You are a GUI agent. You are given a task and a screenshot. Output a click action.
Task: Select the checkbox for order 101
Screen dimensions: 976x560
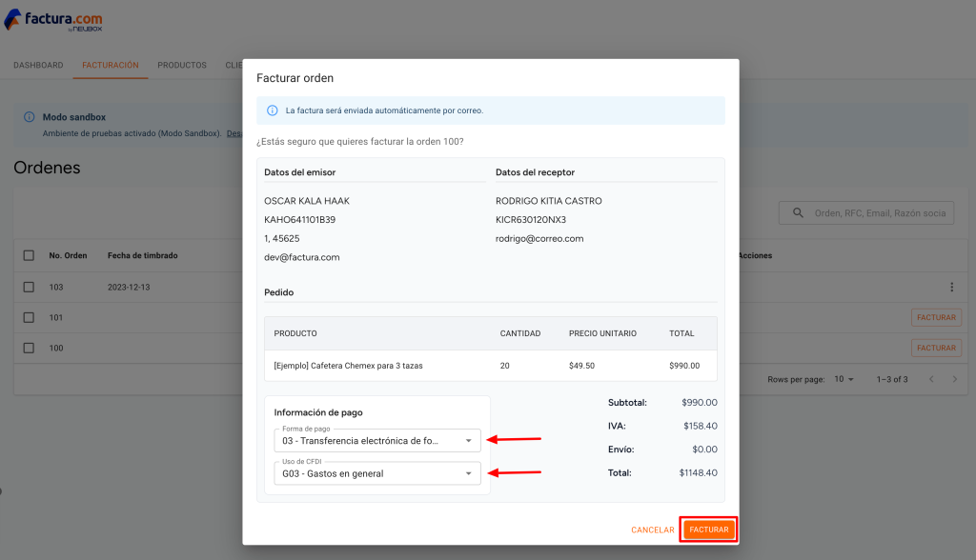tap(29, 317)
